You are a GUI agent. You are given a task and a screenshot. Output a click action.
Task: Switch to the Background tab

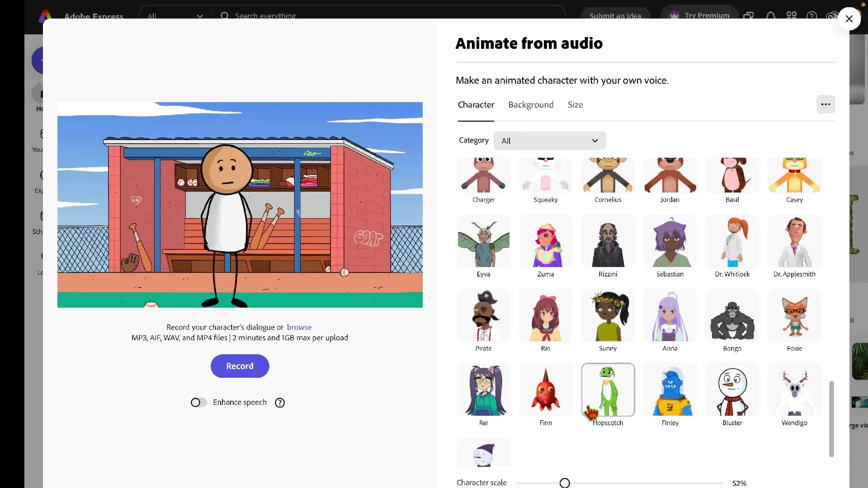(x=530, y=104)
